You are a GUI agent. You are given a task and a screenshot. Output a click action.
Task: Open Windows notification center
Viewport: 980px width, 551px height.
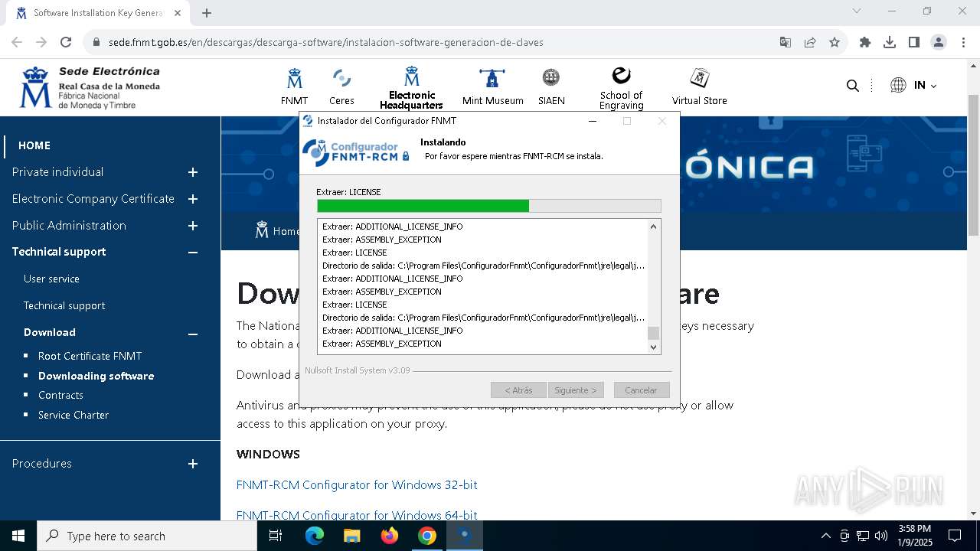[955, 536]
